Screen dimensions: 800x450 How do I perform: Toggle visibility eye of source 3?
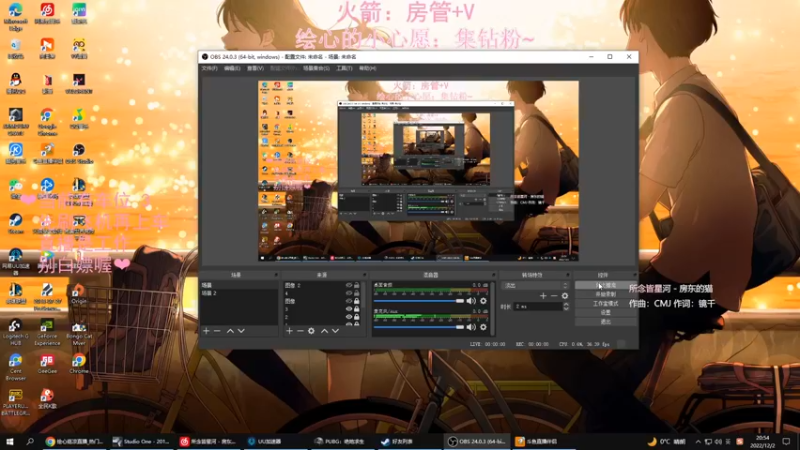tap(349, 309)
